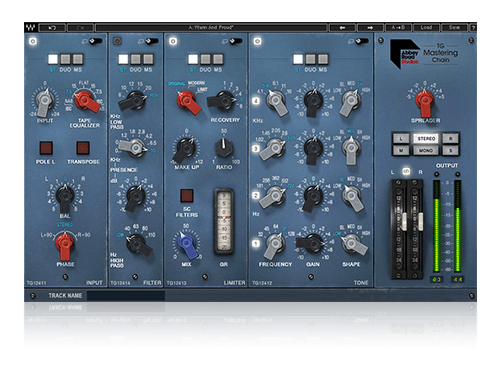Select tone band 3 number button
Viewport: 500px width, 370px height.
pyautogui.click(x=256, y=148)
